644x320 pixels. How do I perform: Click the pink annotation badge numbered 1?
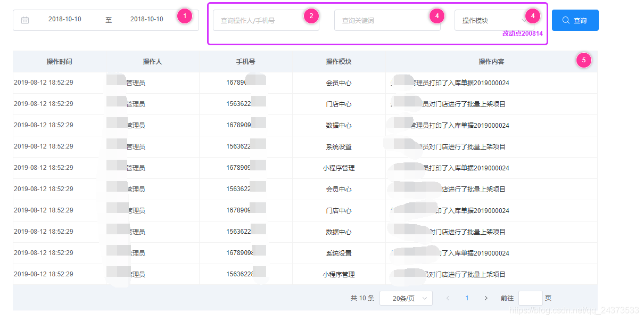point(185,17)
